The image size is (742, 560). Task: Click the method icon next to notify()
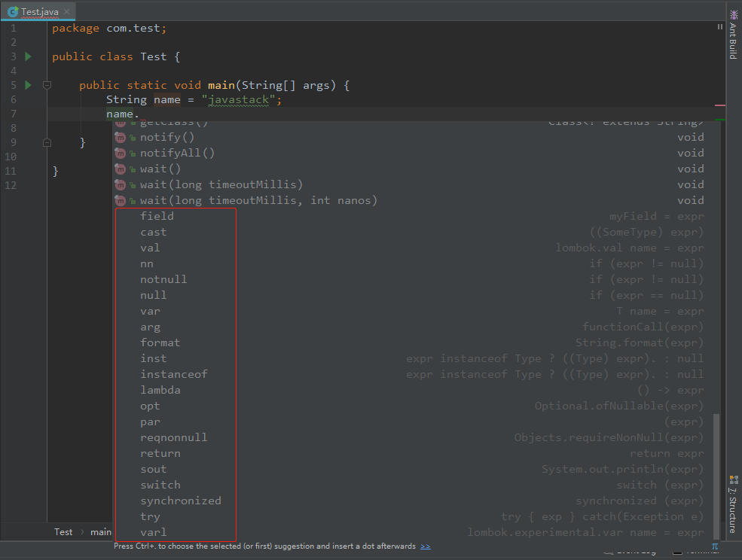coord(120,137)
